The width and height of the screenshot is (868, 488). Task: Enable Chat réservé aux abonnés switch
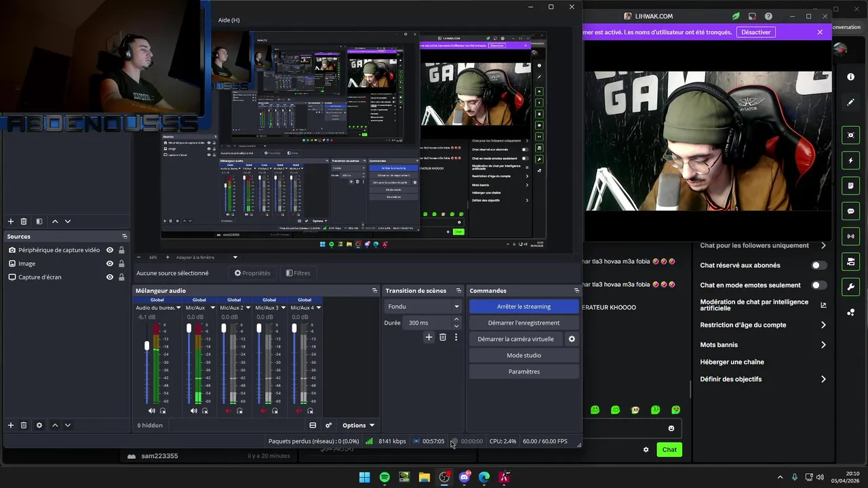tap(819, 266)
